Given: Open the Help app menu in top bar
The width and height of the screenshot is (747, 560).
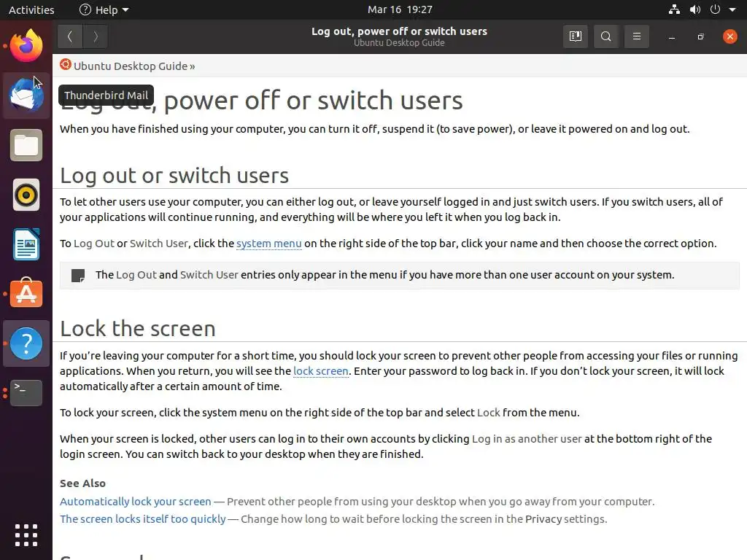Looking at the screenshot, I should coord(104,9).
